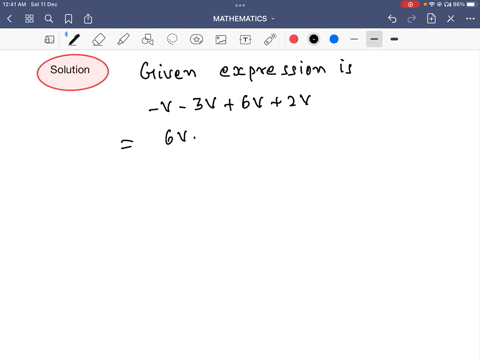
Task: Activate the laser pointer tool
Action: 270,39
